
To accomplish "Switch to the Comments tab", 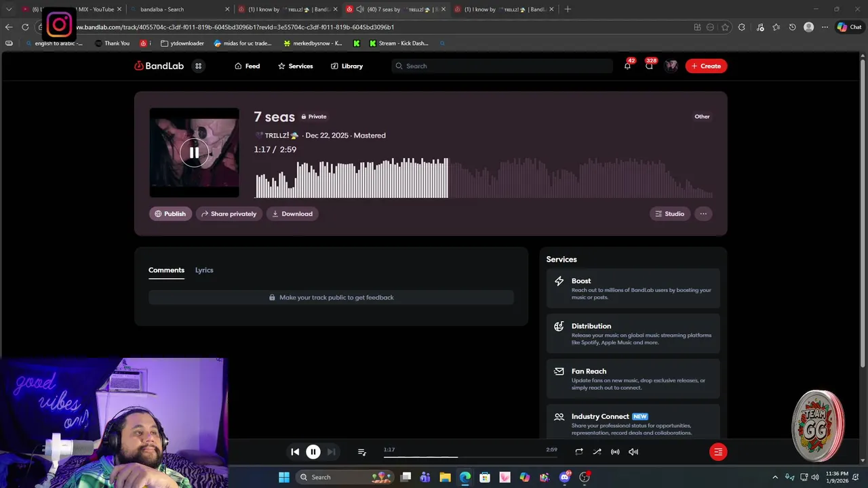I will [x=166, y=270].
